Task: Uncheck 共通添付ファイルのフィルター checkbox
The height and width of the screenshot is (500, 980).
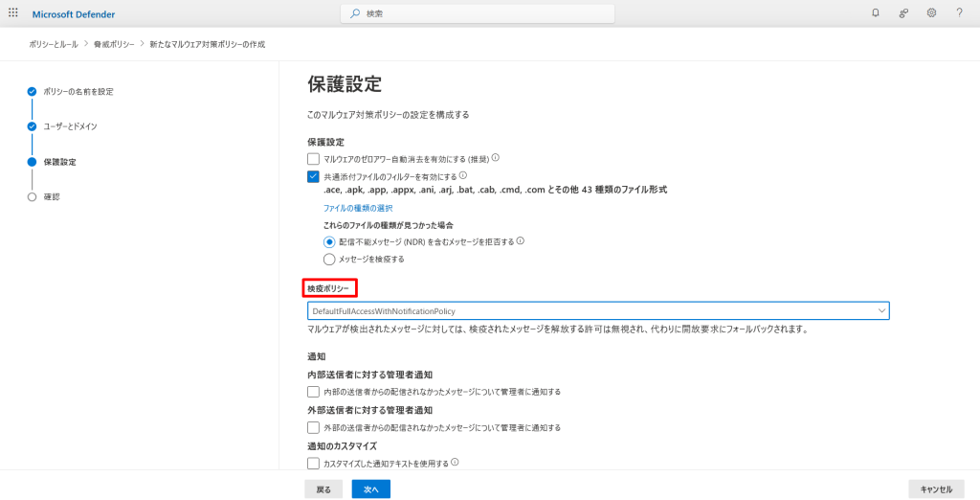Action: pyautogui.click(x=313, y=177)
